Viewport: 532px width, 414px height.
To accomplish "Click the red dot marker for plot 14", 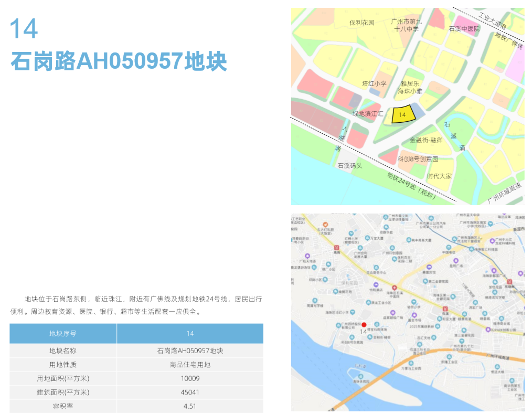I will [364, 325].
